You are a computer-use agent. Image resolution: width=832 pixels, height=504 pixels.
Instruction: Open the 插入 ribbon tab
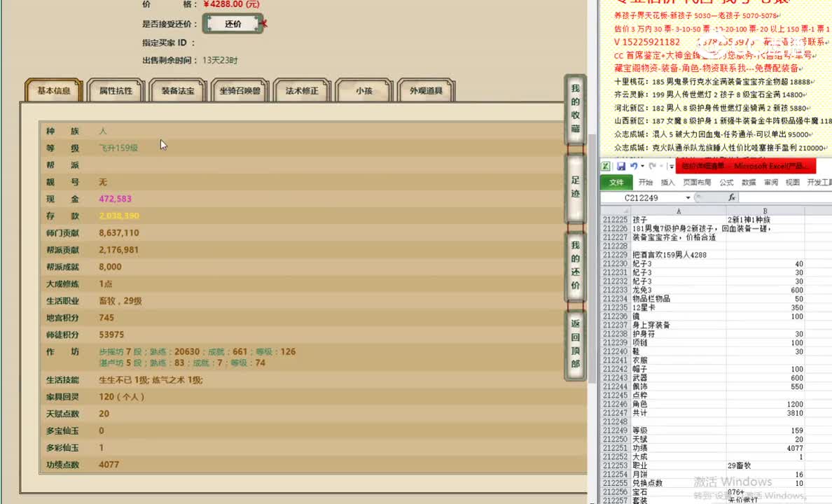(667, 183)
